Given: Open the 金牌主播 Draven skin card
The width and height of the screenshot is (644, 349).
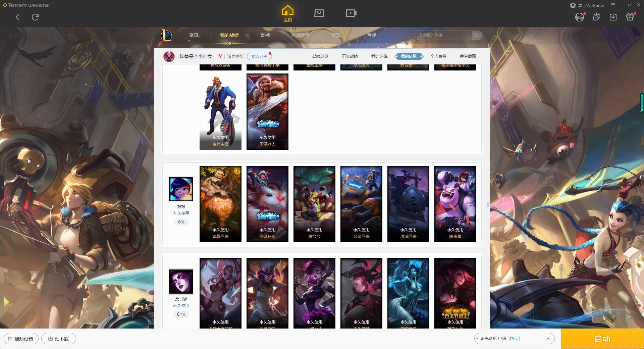Looking at the screenshot, I should point(220,112).
